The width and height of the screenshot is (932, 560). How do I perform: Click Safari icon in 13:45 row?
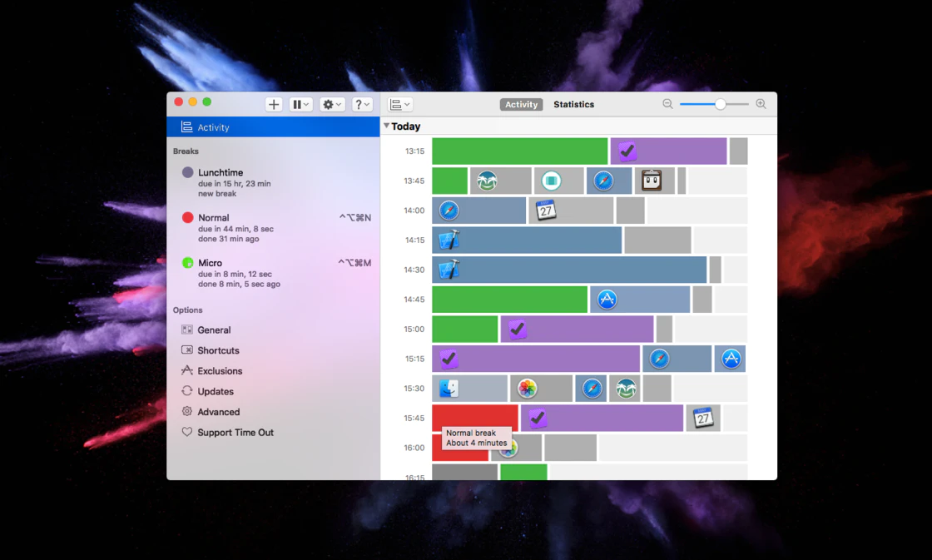pyautogui.click(x=603, y=181)
